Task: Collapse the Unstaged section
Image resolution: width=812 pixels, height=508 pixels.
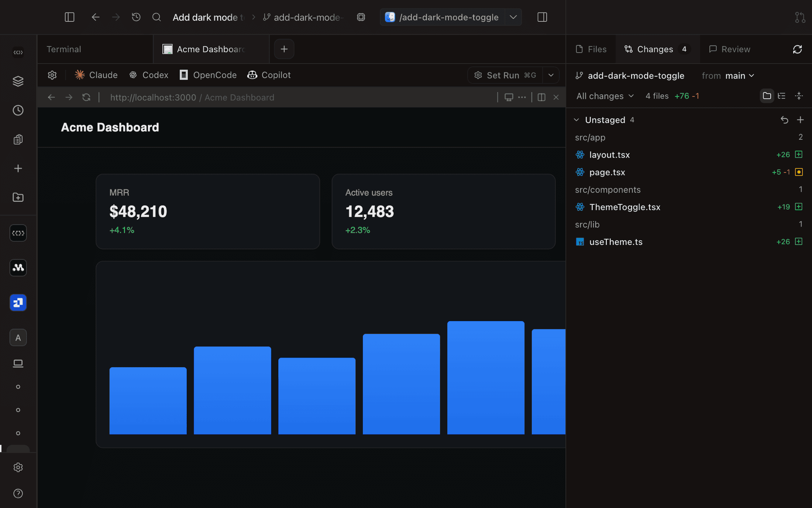Action: click(577, 120)
